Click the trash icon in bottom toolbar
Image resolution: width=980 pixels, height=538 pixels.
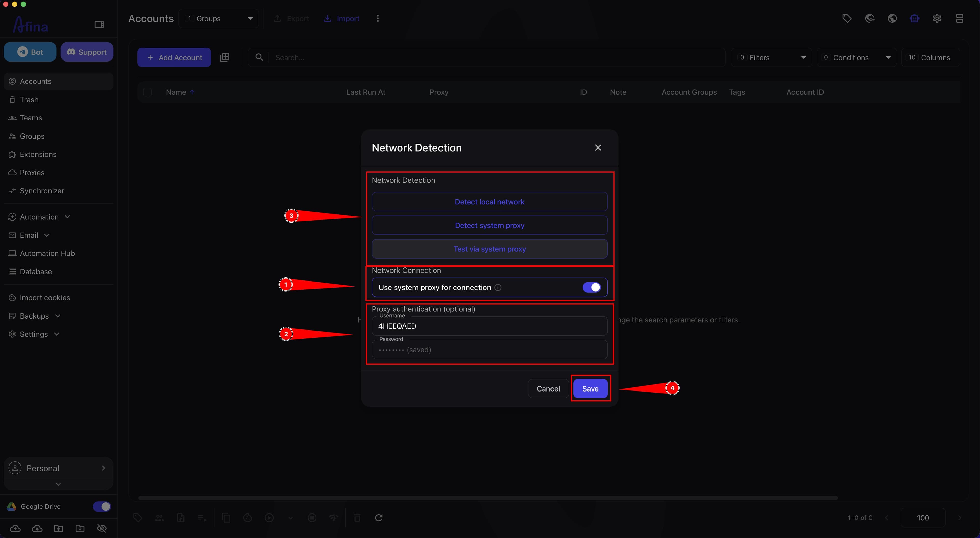357,517
